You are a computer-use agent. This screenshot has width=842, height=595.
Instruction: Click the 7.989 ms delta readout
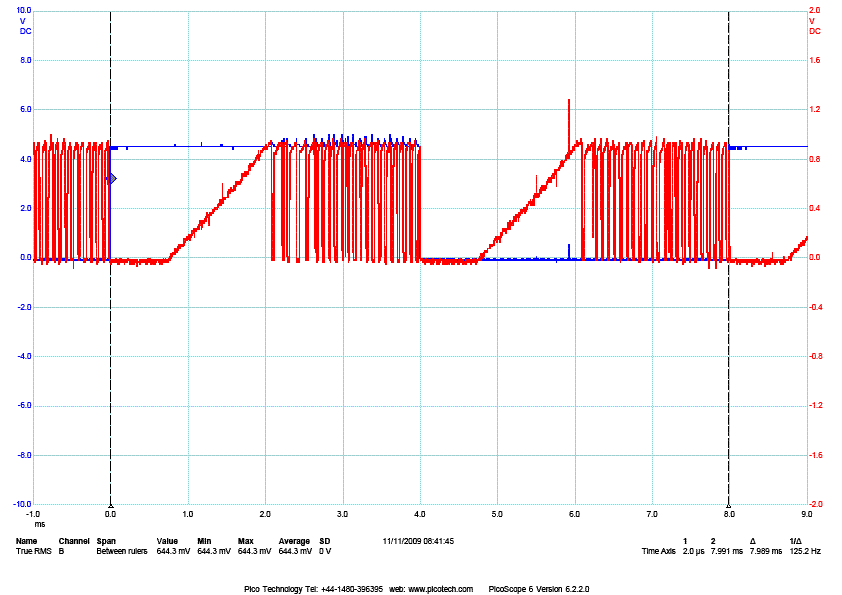(x=758, y=551)
